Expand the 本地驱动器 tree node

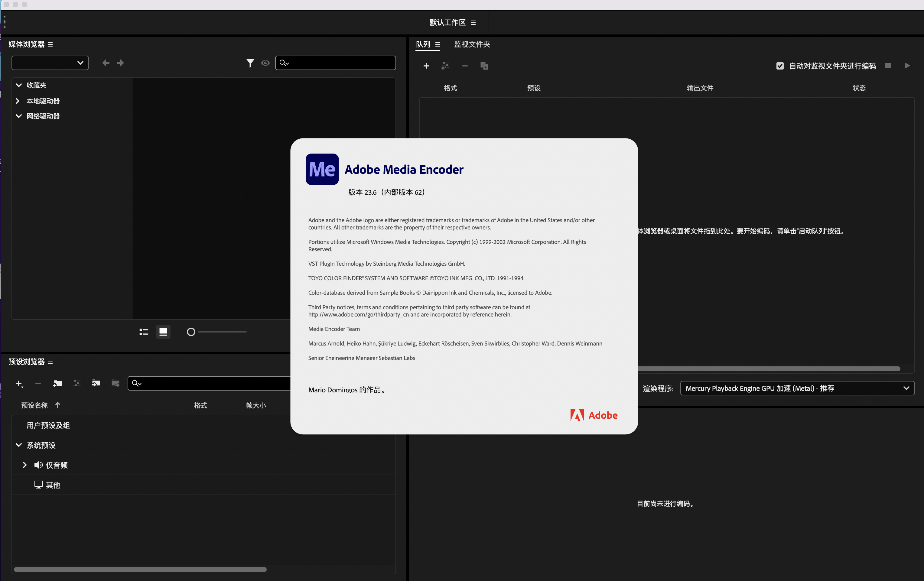[x=18, y=101]
